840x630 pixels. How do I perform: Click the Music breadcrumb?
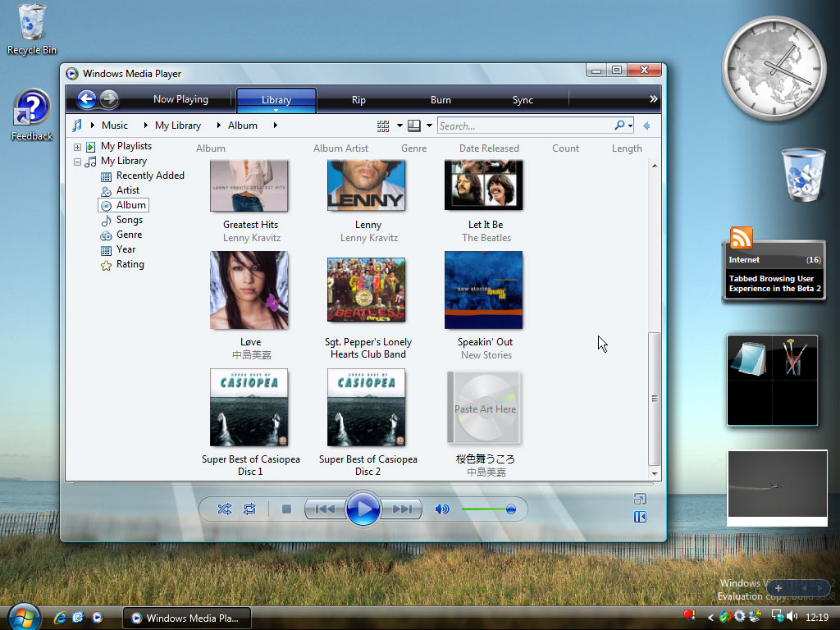(x=115, y=126)
